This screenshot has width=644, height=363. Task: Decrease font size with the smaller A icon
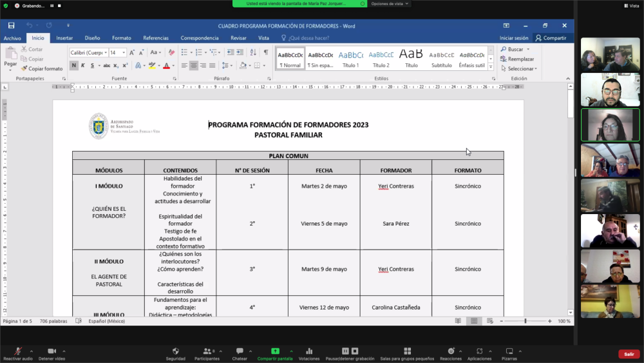point(141,52)
